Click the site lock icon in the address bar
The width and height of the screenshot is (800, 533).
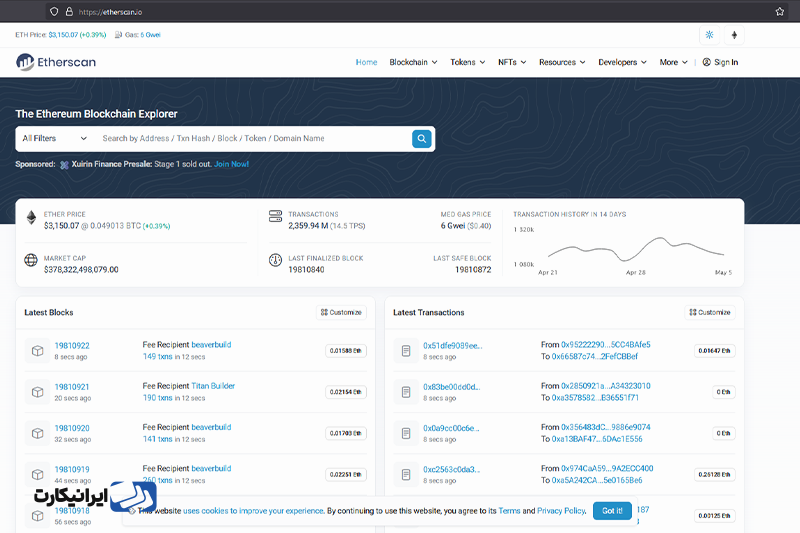point(69,11)
